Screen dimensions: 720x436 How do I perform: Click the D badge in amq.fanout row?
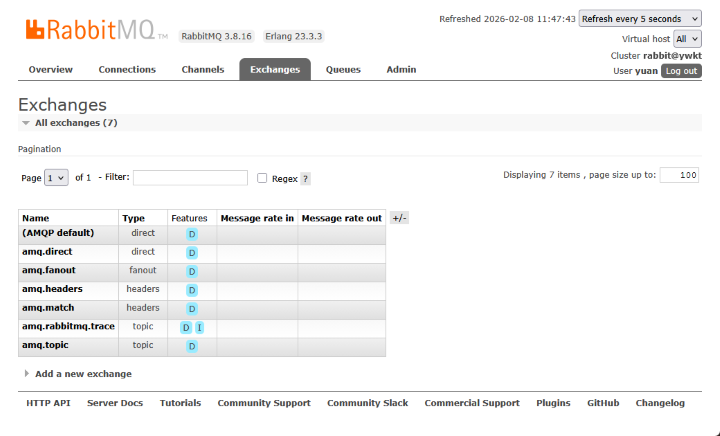point(192,272)
